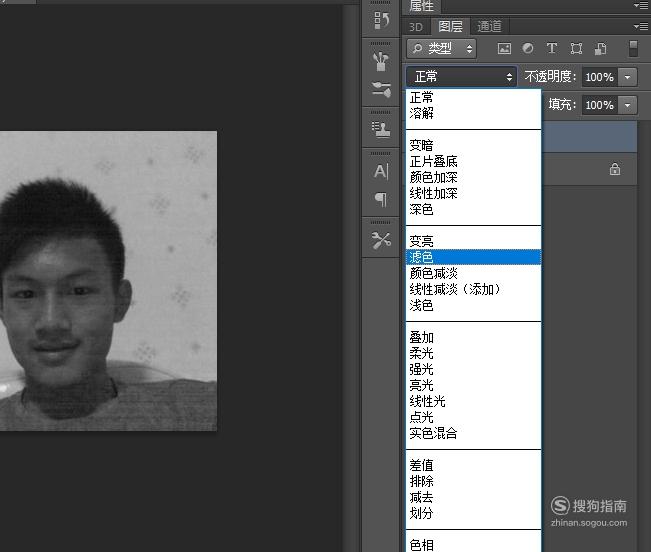Image resolution: width=651 pixels, height=552 pixels.
Task: Select 叠加 blend mode
Action: pyautogui.click(x=473, y=337)
